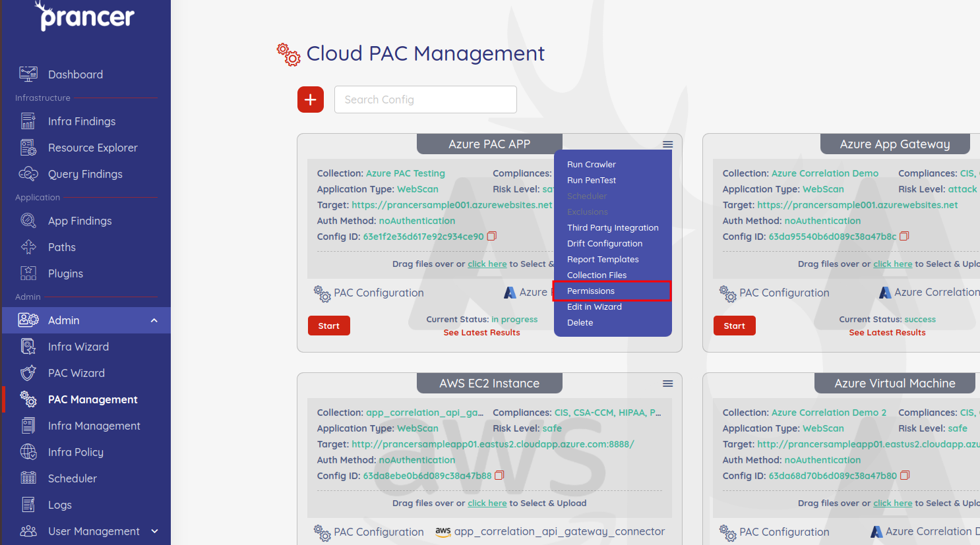Open target link prancersample001 in Azure PAC APP
Image resolution: width=980 pixels, height=545 pixels.
pos(452,205)
